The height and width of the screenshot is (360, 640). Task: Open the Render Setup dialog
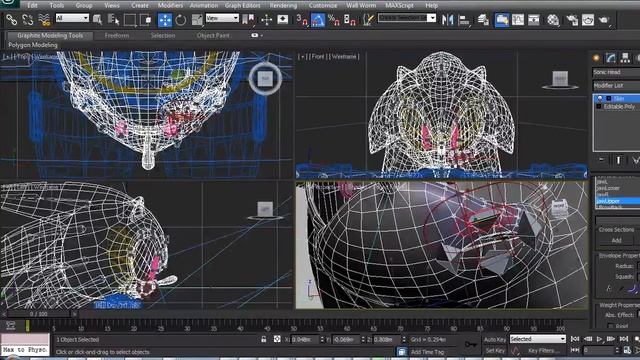pos(572,20)
